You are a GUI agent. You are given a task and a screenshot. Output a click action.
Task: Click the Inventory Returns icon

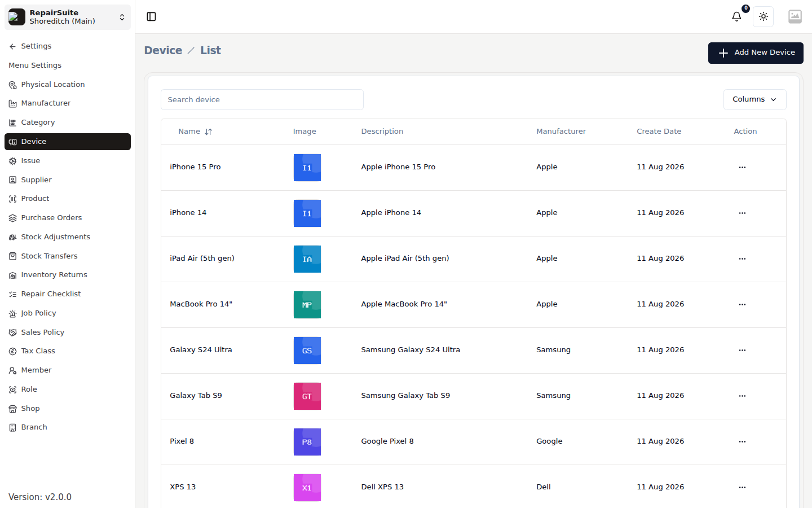click(12, 275)
